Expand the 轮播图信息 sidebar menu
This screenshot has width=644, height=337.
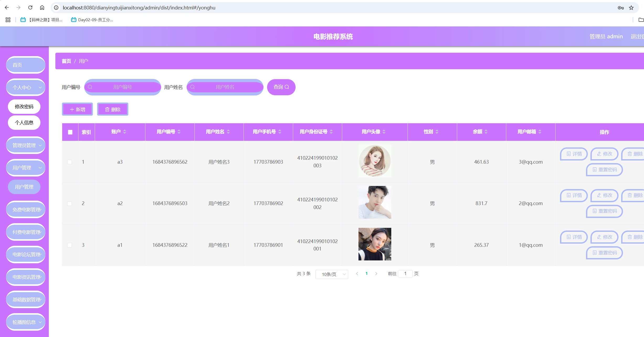[x=26, y=322]
